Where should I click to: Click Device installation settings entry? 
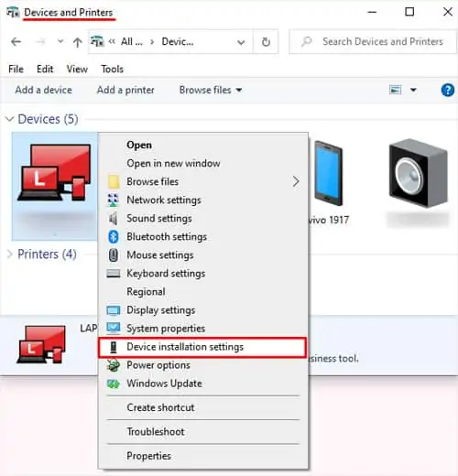202,347
